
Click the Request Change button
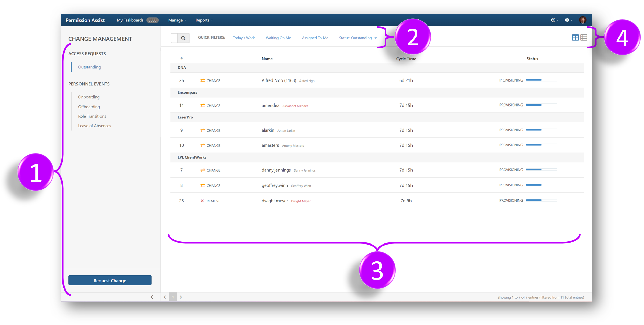pos(110,280)
